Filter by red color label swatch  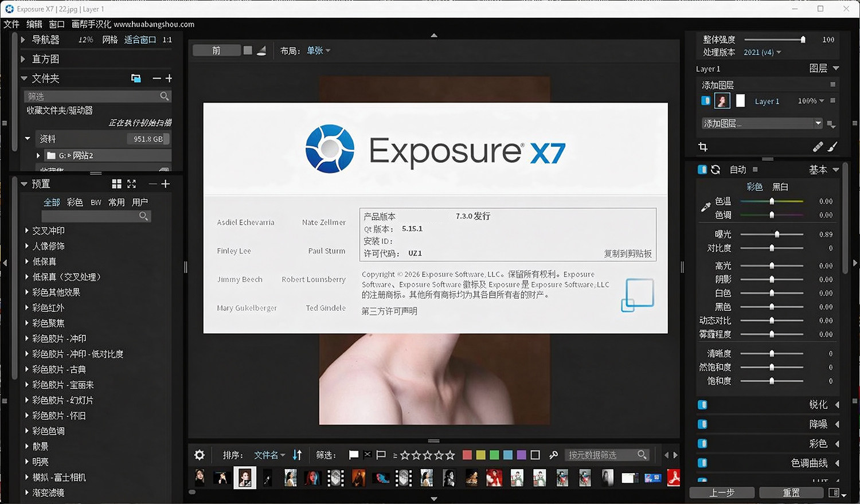pyautogui.click(x=467, y=455)
